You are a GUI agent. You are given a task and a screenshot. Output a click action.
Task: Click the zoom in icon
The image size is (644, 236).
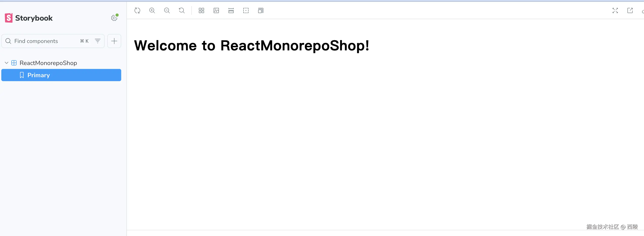point(152,10)
